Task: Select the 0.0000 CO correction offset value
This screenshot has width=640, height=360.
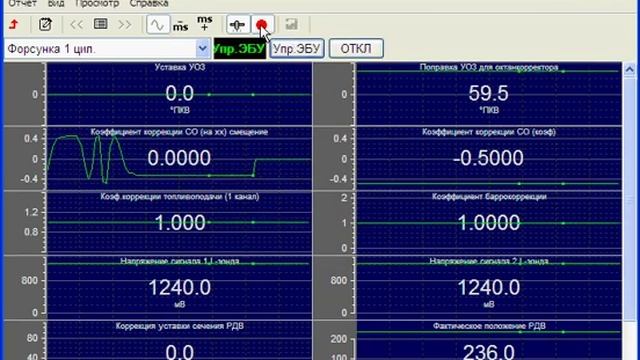Action: pos(179,158)
